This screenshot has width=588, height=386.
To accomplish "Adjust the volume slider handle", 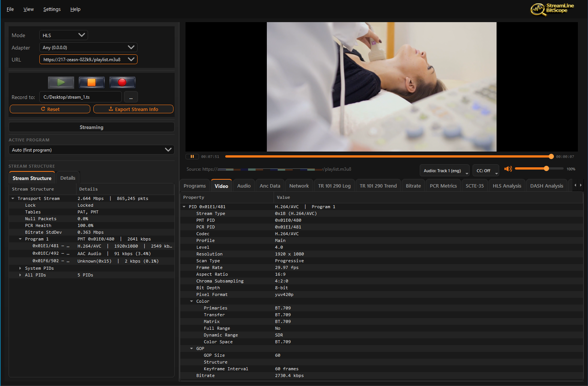I will click(x=546, y=169).
